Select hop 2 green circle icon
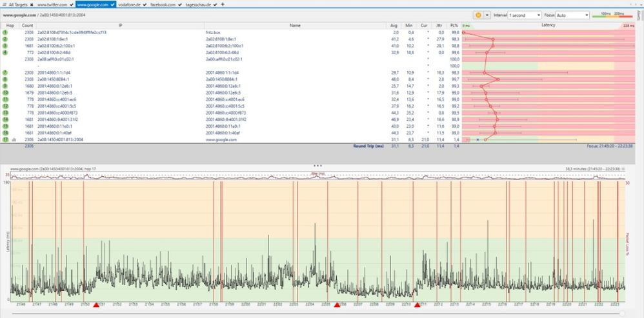The height and width of the screenshot is (318, 644). tap(5, 39)
